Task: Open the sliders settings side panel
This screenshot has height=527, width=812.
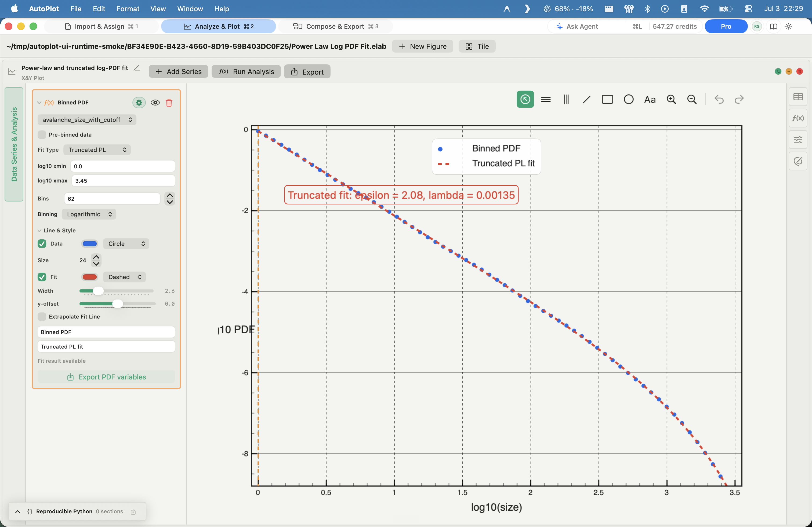Action: (798, 140)
